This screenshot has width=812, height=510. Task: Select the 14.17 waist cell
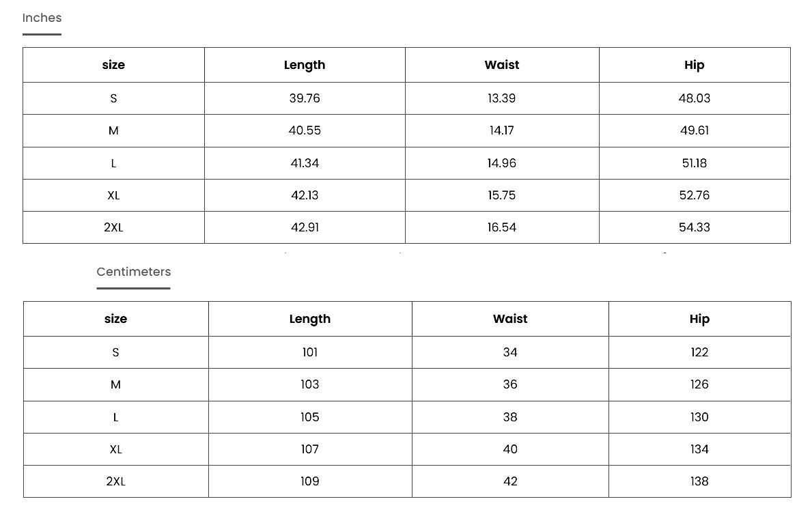coord(502,130)
